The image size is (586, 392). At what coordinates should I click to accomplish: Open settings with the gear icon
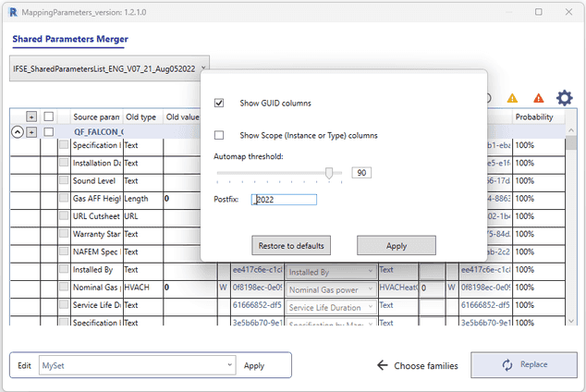coord(565,98)
